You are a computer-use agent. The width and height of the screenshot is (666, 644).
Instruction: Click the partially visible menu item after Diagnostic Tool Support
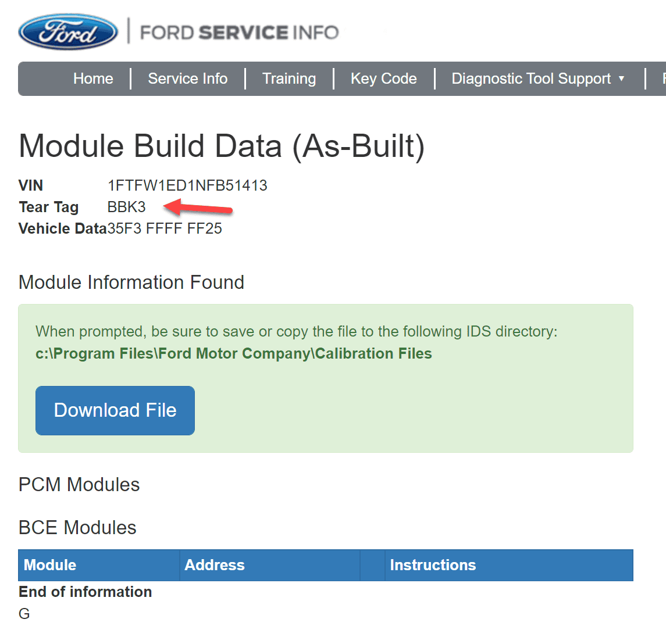click(x=663, y=78)
